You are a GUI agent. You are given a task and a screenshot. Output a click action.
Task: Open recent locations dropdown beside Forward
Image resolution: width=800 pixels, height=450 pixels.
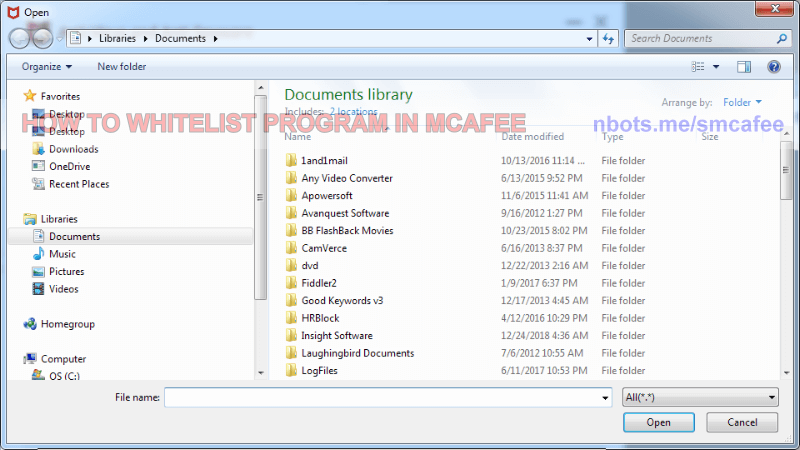click(x=59, y=39)
